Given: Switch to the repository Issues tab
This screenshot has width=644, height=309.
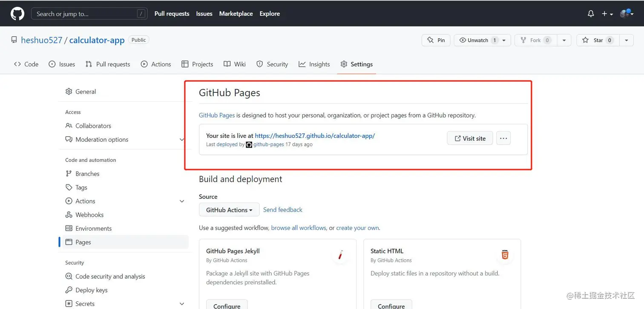Looking at the screenshot, I should [x=62, y=64].
